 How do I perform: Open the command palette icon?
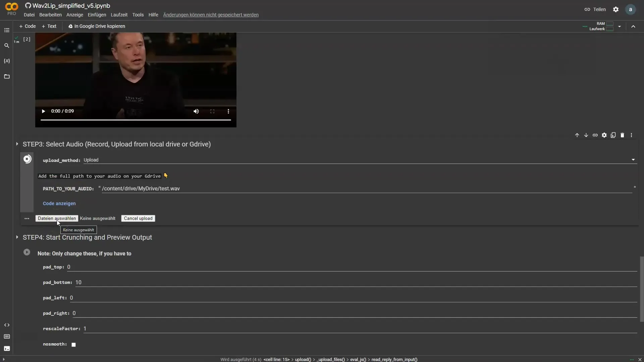[7, 337]
